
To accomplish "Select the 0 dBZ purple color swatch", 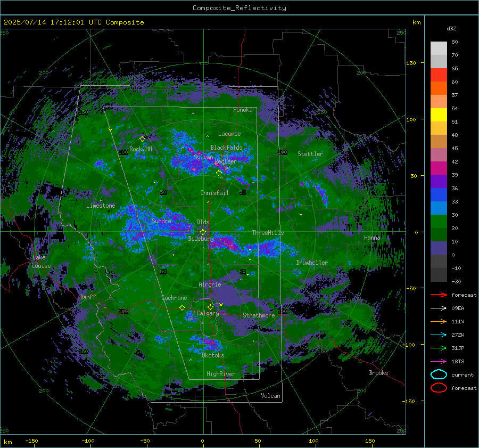I will click(439, 248).
